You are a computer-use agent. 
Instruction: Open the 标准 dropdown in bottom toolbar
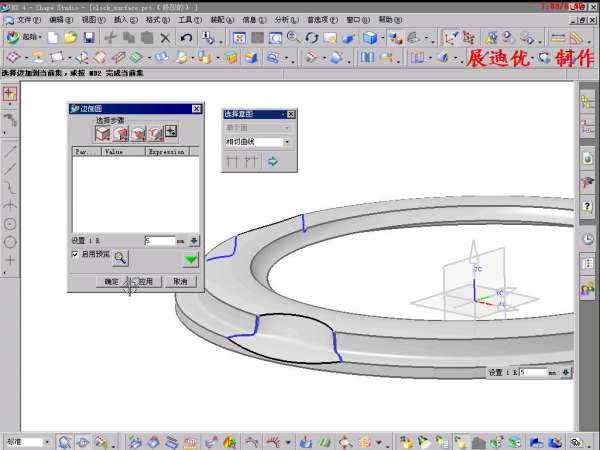pyautogui.click(x=46, y=441)
